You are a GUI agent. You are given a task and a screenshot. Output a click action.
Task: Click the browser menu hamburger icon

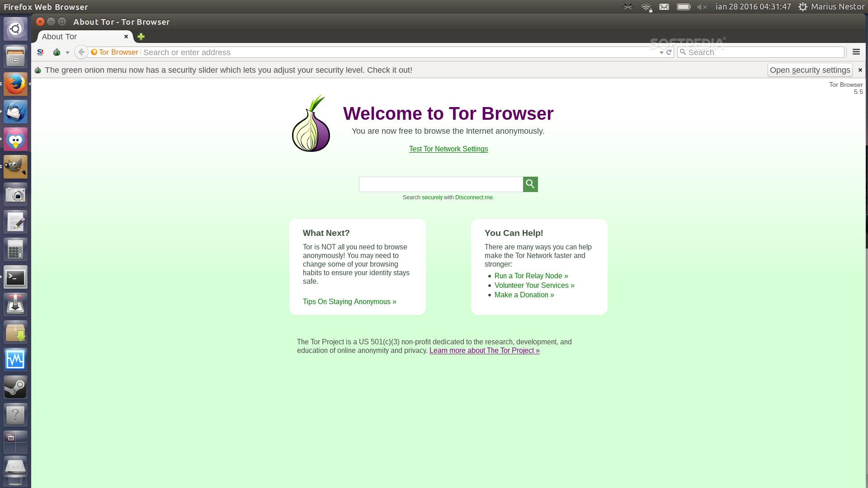(856, 52)
